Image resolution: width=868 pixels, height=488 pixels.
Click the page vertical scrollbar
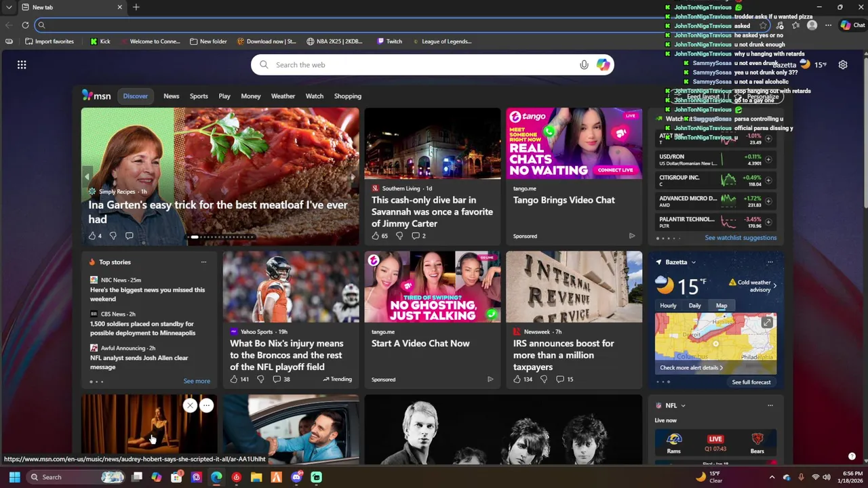point(865,132)
